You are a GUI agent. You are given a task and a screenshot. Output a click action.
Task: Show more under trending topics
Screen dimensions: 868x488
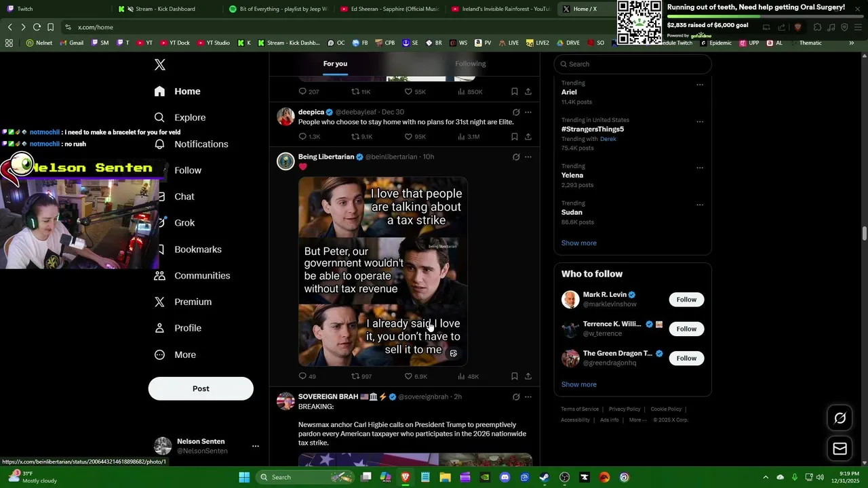coord(578,243)
